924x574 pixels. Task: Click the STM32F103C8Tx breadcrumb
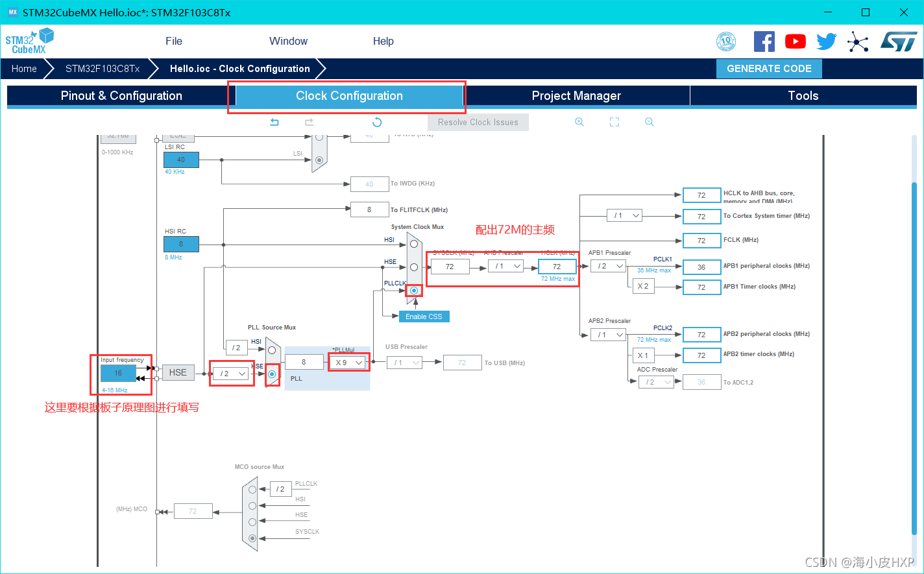[x=103, y=69]
